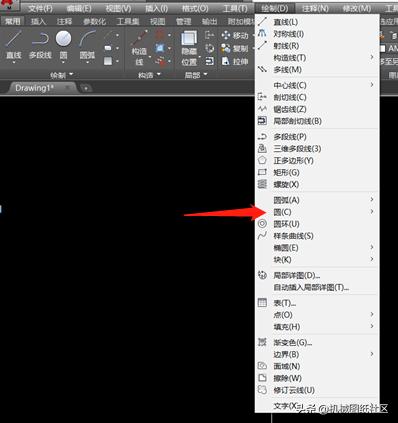Choose 直线(L) from the draw menu
Viewport: 398px width, 423px height.
click(317, 22)
